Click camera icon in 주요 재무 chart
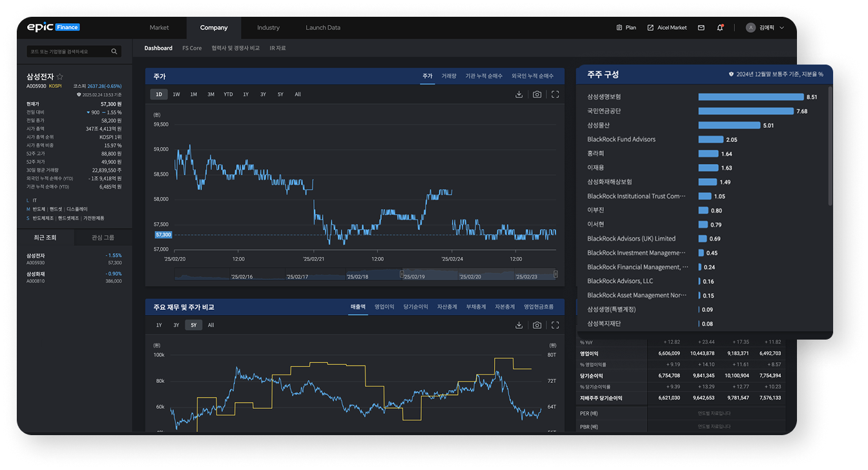This screenshot has width=868, height=470. coord(537,325)
